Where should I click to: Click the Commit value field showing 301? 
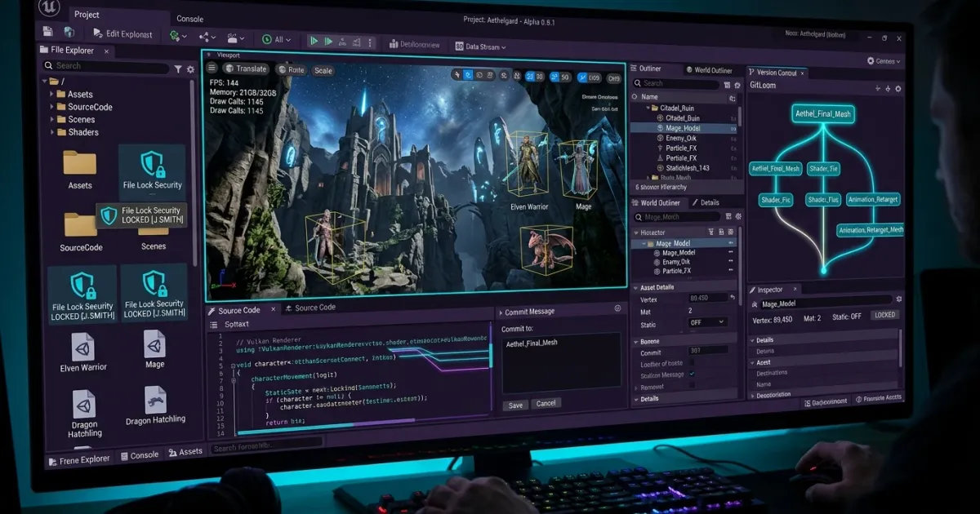click(707, 352)
